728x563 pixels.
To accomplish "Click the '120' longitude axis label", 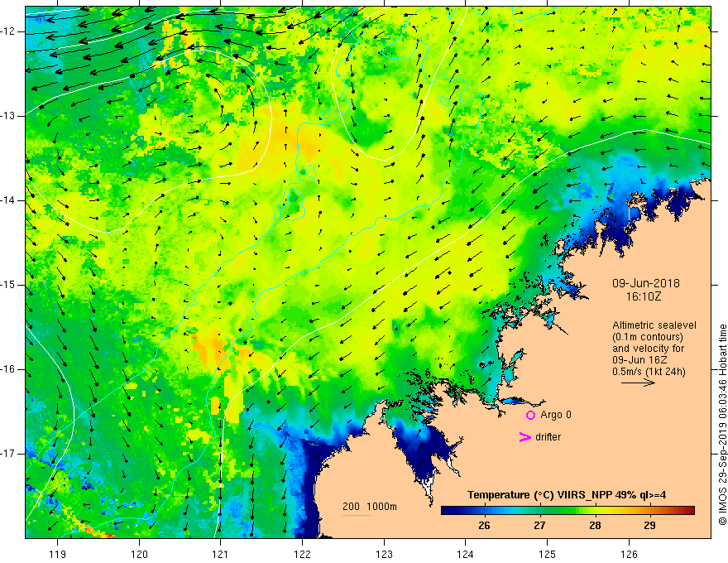I will [139, 555].
